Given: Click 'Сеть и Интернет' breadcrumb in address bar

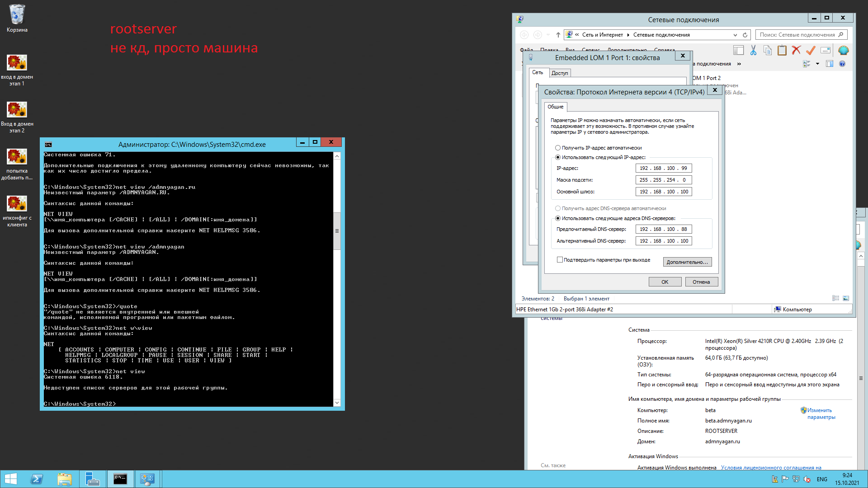Looking at the screenshot, I should (602, 35).
